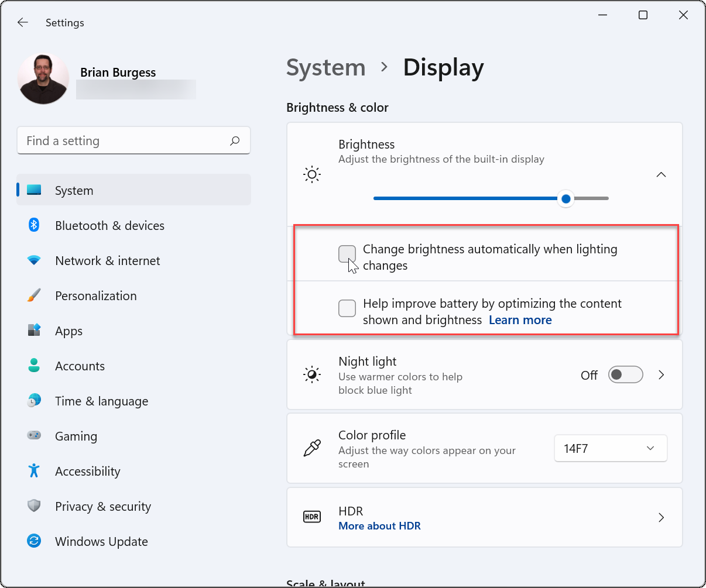Adjust the Brightness slider
The image size is (706, 588).
click(x=566, y=198)
